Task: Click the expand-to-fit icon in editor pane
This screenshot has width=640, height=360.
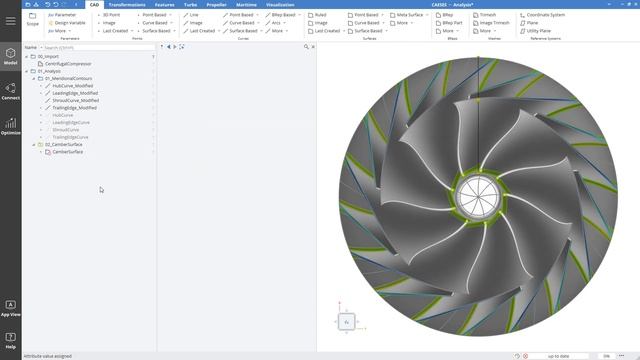Action: click(182, 47)
